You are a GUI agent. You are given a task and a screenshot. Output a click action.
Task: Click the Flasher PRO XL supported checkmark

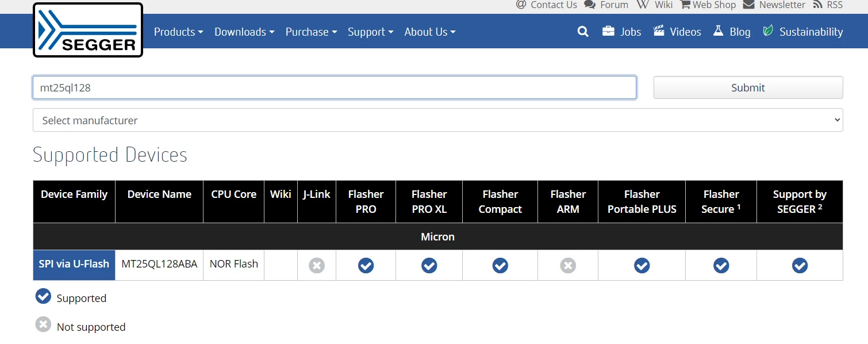[x=429, y=265]
